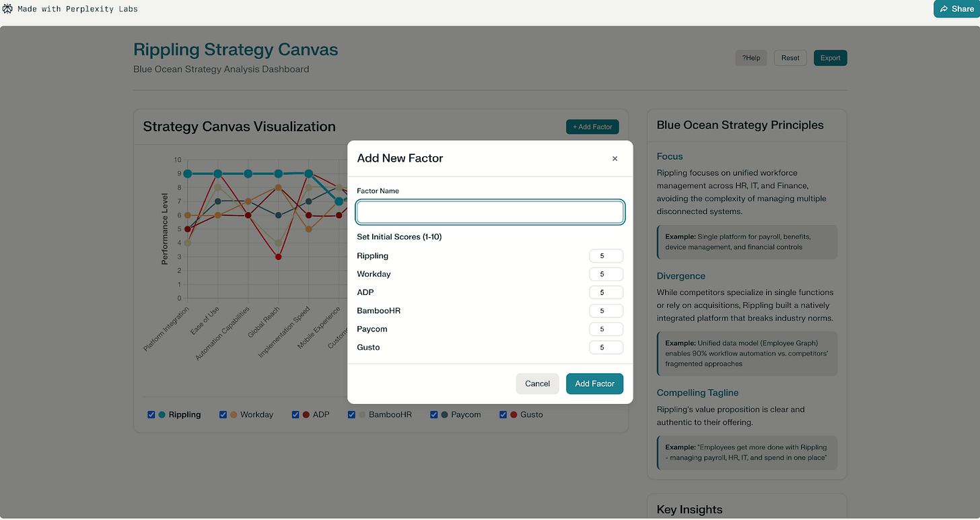Click the Factor Name input field

click(489, 212)
